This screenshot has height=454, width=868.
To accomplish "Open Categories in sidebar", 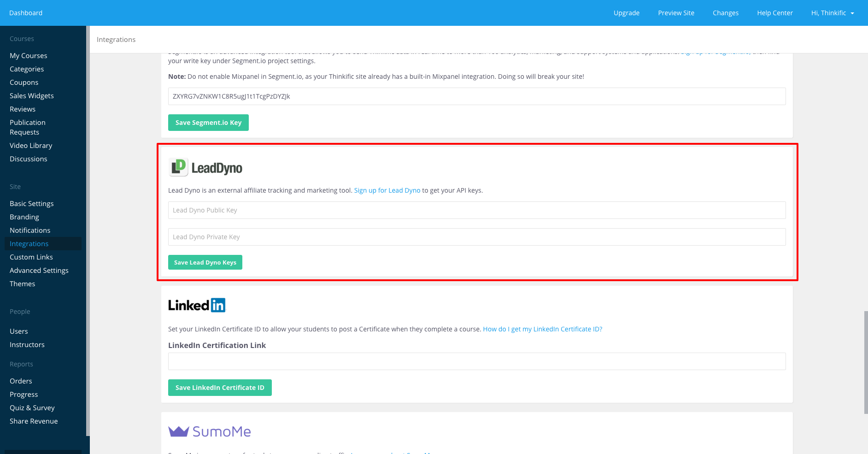I will pyautogui.click(x=27, y=69).
